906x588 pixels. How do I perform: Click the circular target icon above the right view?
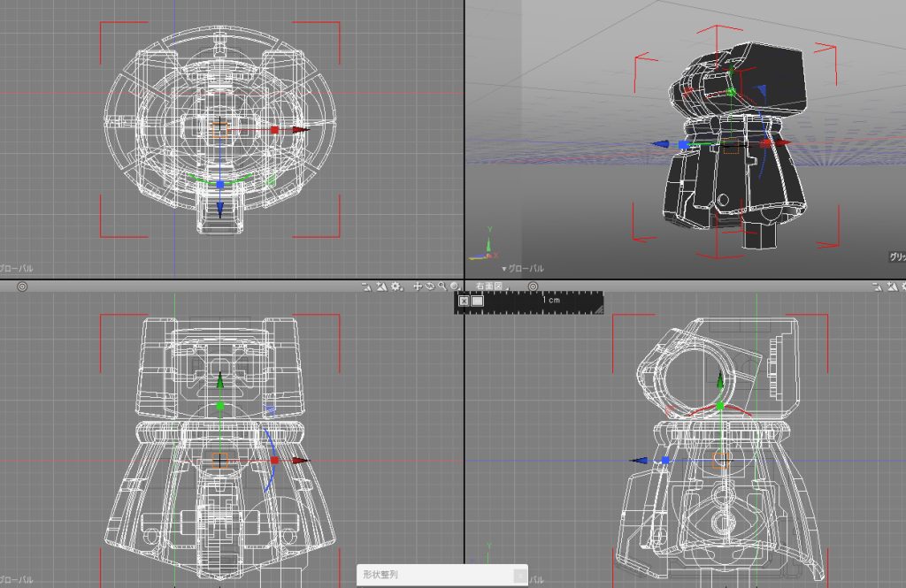pos(533,286)
